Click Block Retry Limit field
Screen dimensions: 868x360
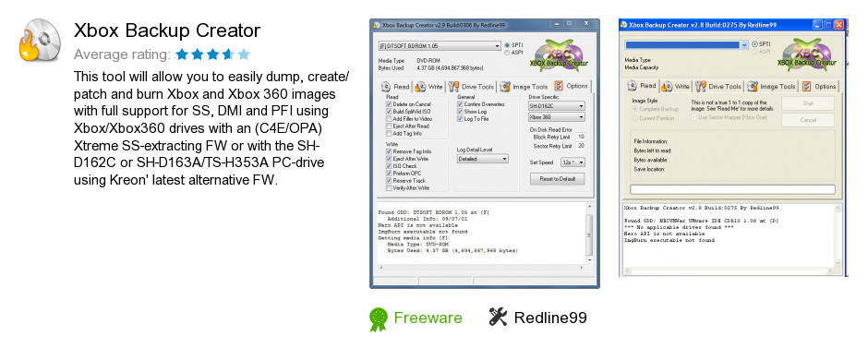click(580, 137)
